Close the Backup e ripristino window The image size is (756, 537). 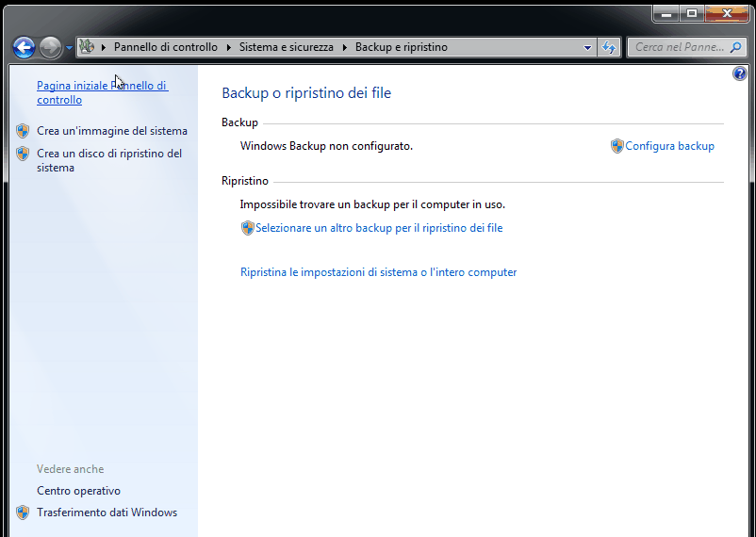pyautogui.click(x=727, y=13)
